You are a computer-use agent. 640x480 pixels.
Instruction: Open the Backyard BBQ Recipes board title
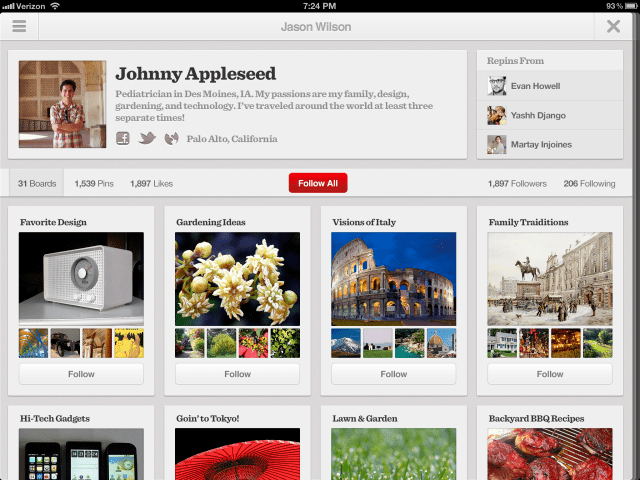click(x=536, y=418)
